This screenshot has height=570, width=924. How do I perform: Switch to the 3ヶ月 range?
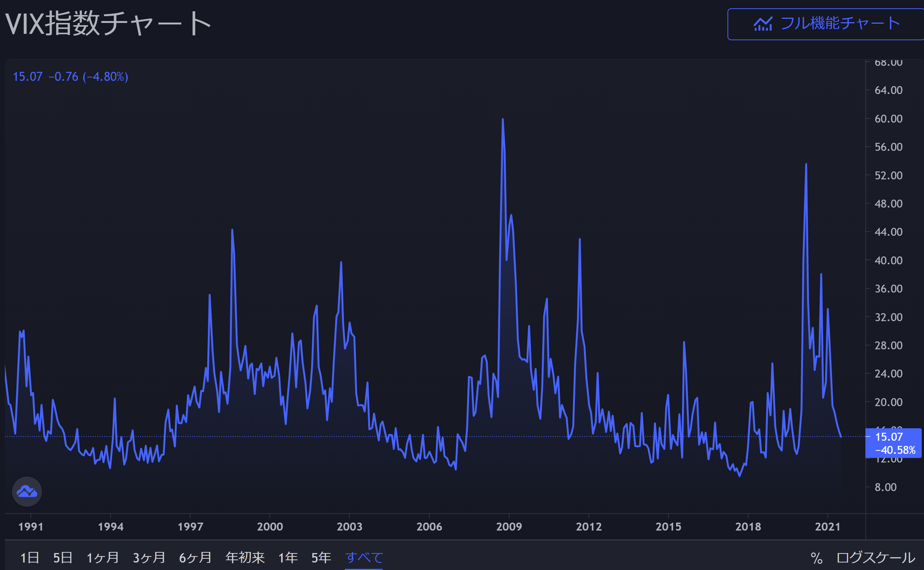click(x=149, y=558)
